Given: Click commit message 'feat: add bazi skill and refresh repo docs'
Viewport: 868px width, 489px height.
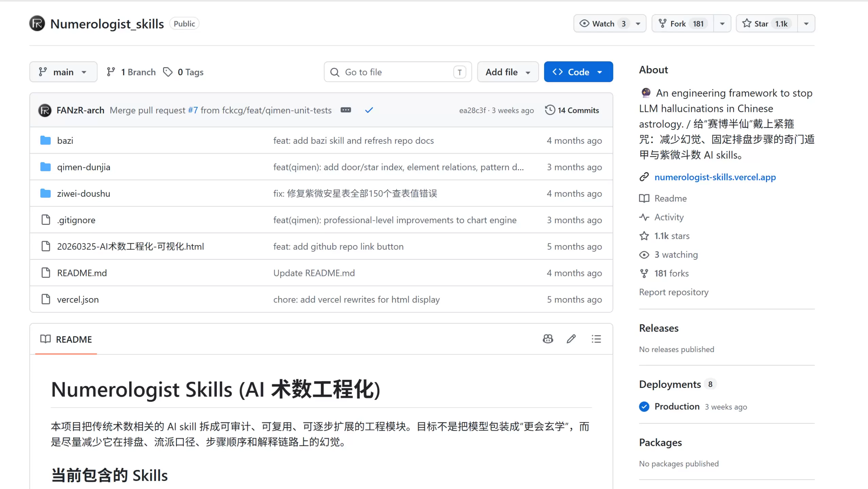Looking at the screenshot, I should pyautogui.click(x=354, y=140).
